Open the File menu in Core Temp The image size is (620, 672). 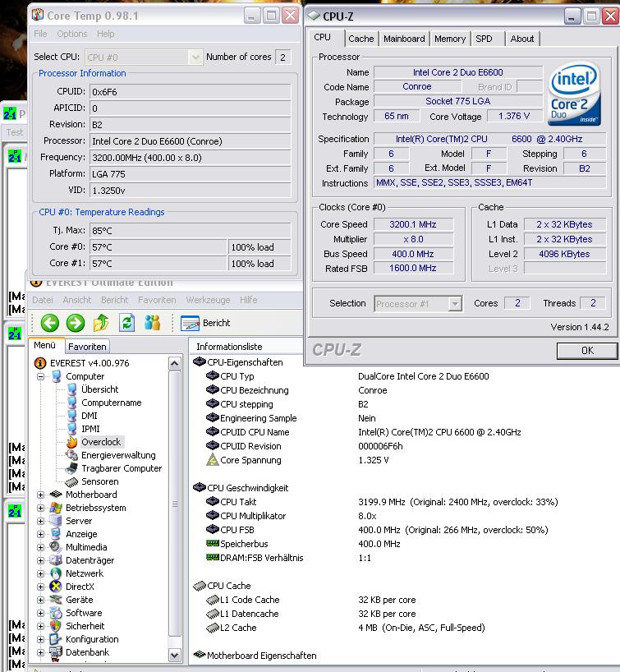(40, 34)
